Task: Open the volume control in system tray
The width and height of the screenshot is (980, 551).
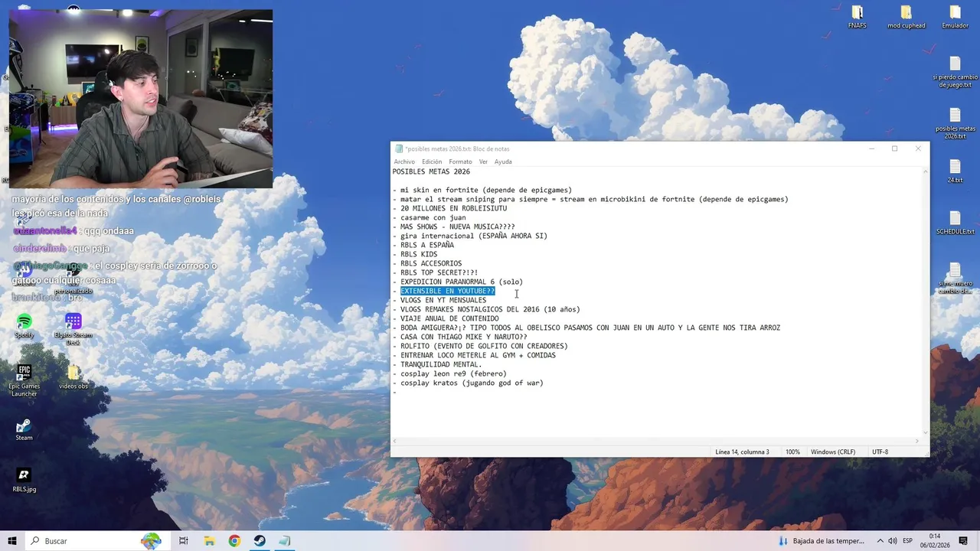Action: [x=892, y=541]
